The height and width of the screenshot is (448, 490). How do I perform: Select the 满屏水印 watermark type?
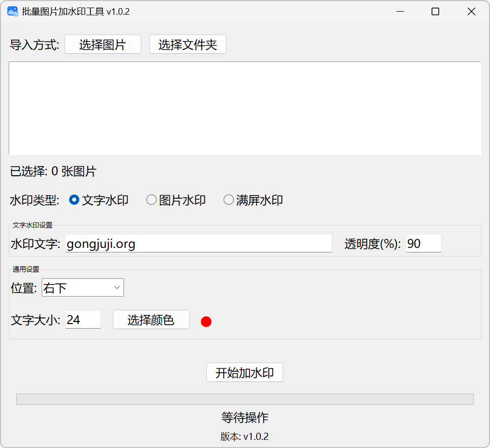(228, 200)
